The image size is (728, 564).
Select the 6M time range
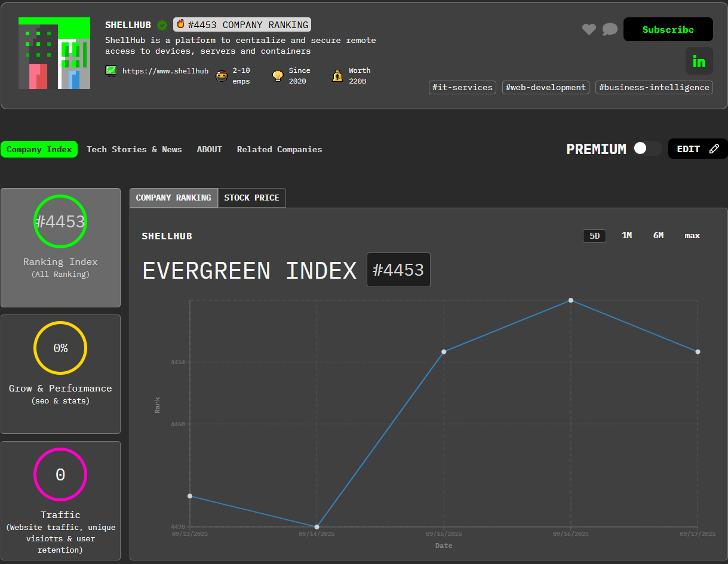pos(658,236)
